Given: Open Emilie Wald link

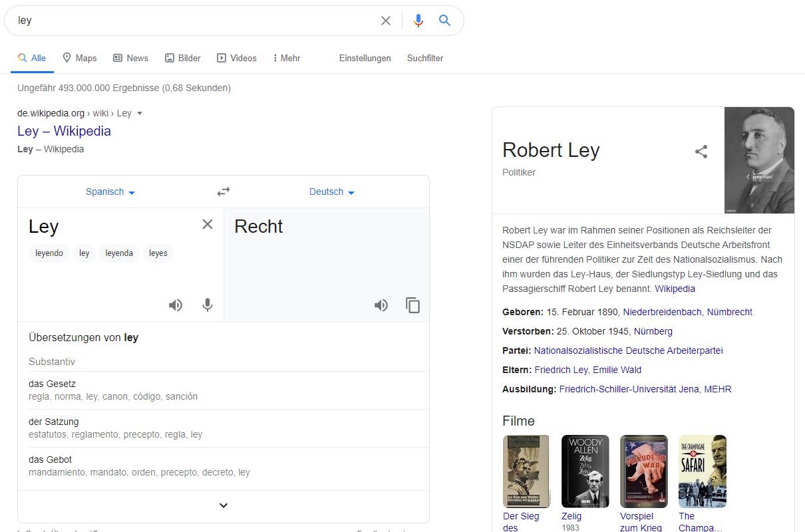Looking at the screenshot, I should pyautogui.click(x=617, y=370).
